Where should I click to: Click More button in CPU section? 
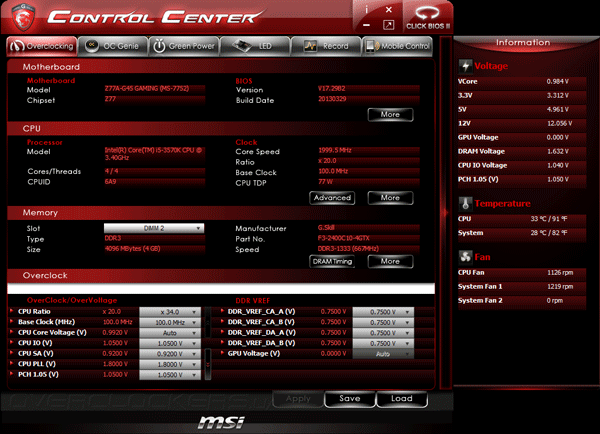pos(390,198)
